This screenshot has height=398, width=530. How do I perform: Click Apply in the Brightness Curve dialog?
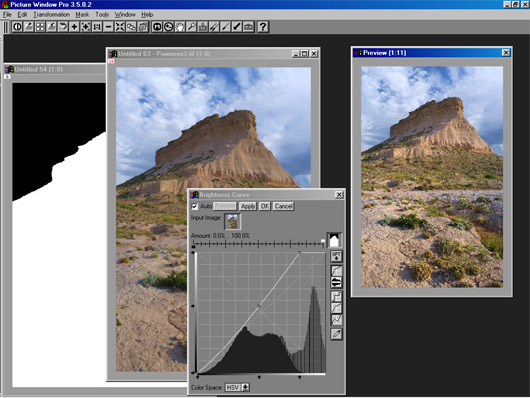(x=248, y=206)
